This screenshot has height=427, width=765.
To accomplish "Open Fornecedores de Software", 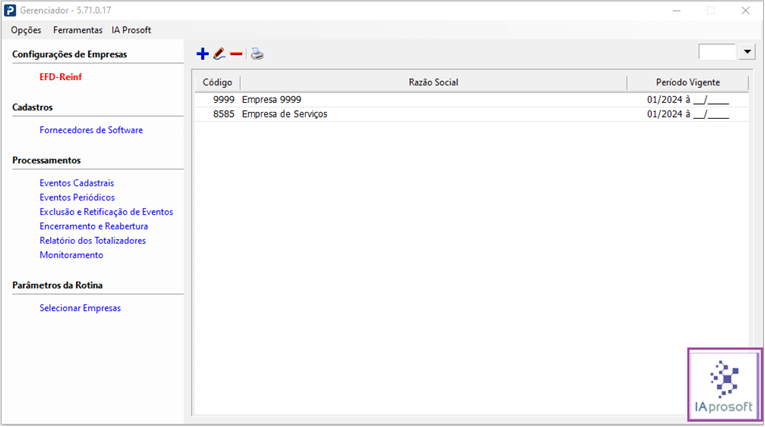I will pos(91,130).
